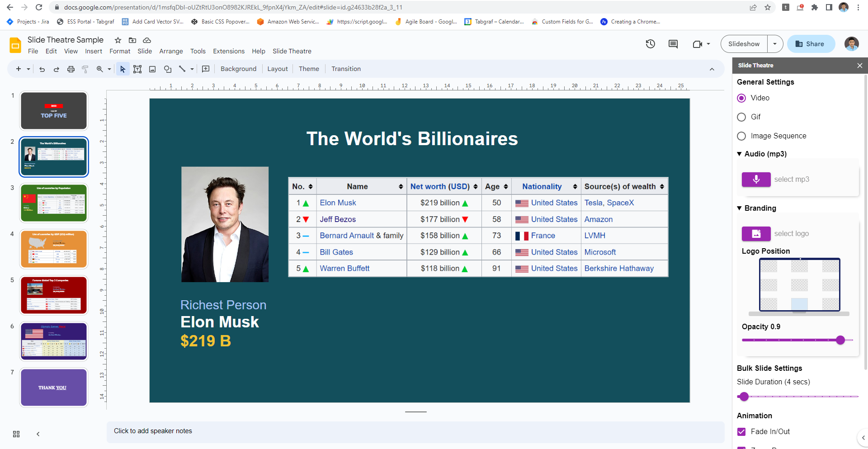Expand side panel with the bottom-right arrow
The image size is (868, 449).
coord(863,438)
